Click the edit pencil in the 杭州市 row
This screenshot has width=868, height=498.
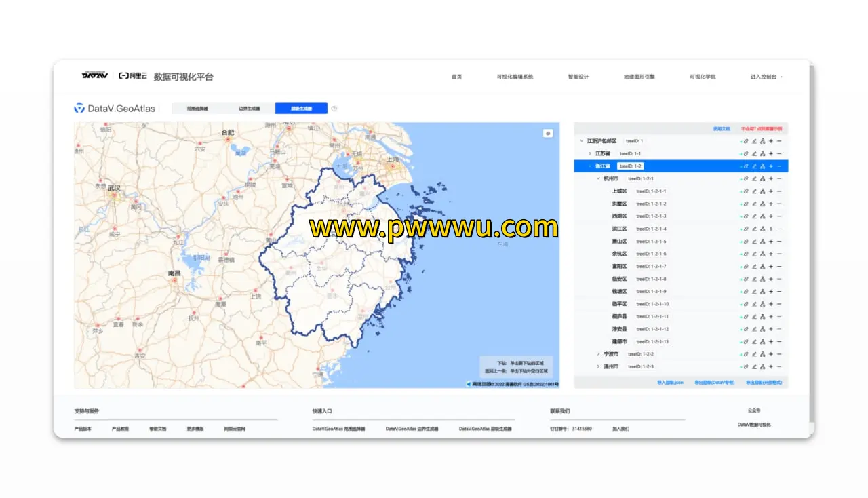tap(754, 179)
